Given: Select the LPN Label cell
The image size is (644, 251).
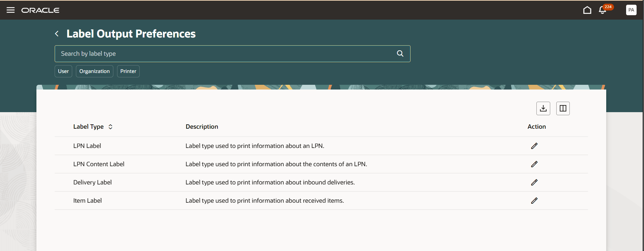Looking at the screenshot, I should click(x=87, y=146).
